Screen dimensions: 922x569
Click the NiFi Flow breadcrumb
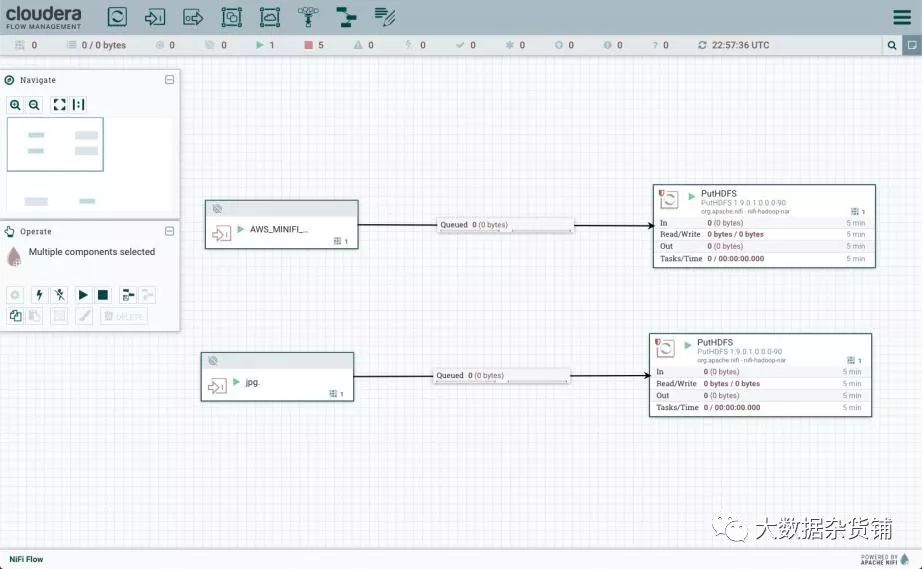(x=26, y=559)
